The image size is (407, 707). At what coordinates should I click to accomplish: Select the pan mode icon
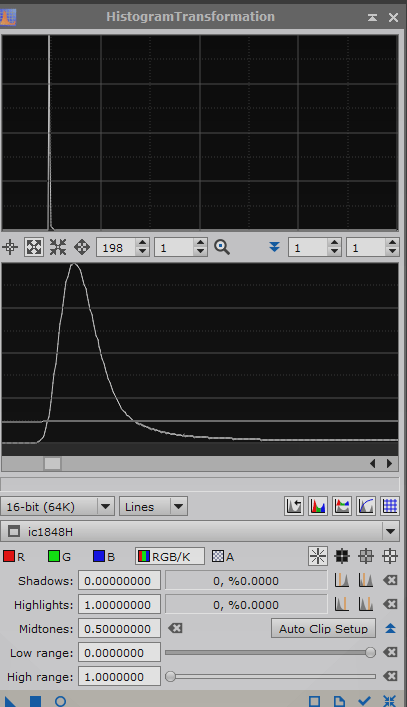[82, 247]
